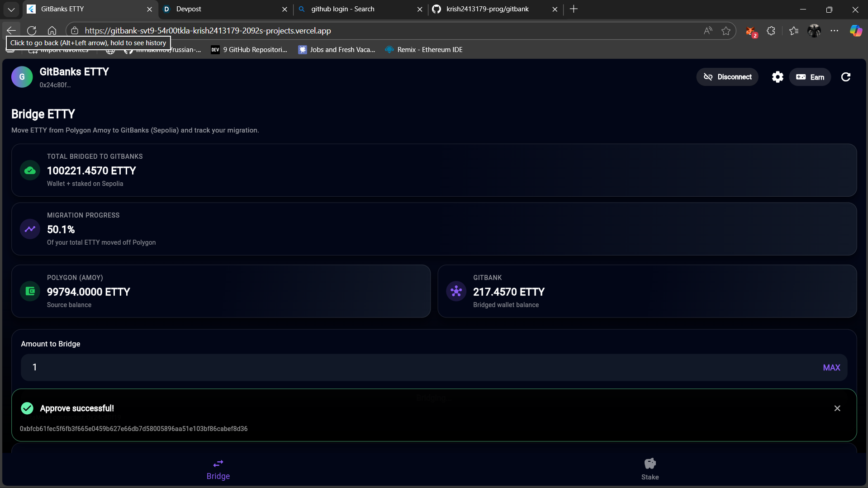
Task: Open the browser settings and more menu
Action: pos(835,31)
